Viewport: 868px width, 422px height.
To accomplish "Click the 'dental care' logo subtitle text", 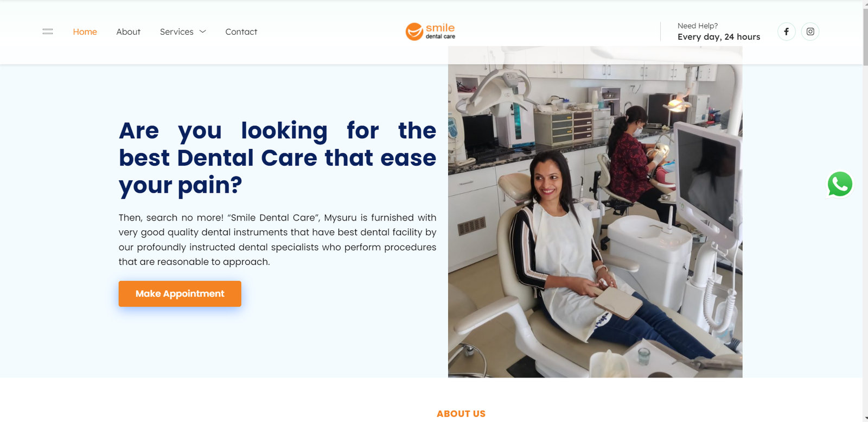I will click(x=441, y=36).
